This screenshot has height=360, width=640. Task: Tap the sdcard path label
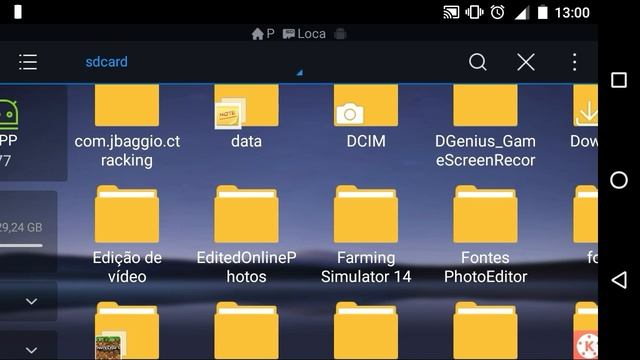pyautogui.click(x=107, y=62)
